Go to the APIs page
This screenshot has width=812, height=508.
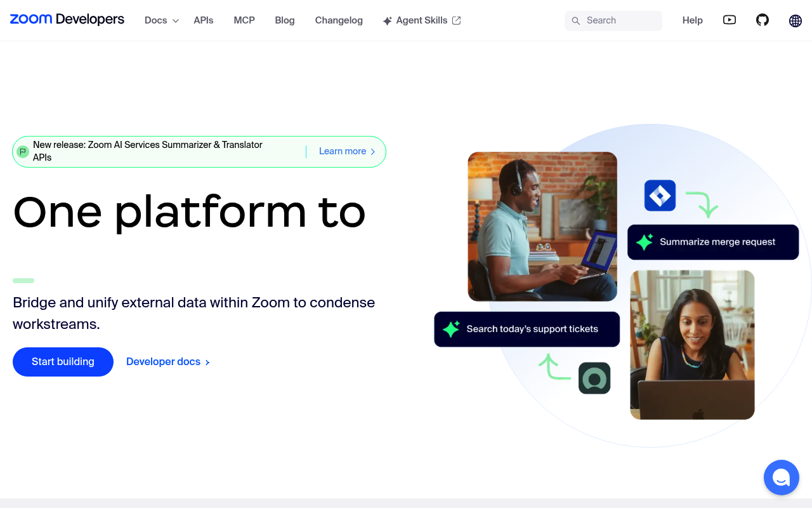point(204,20)
